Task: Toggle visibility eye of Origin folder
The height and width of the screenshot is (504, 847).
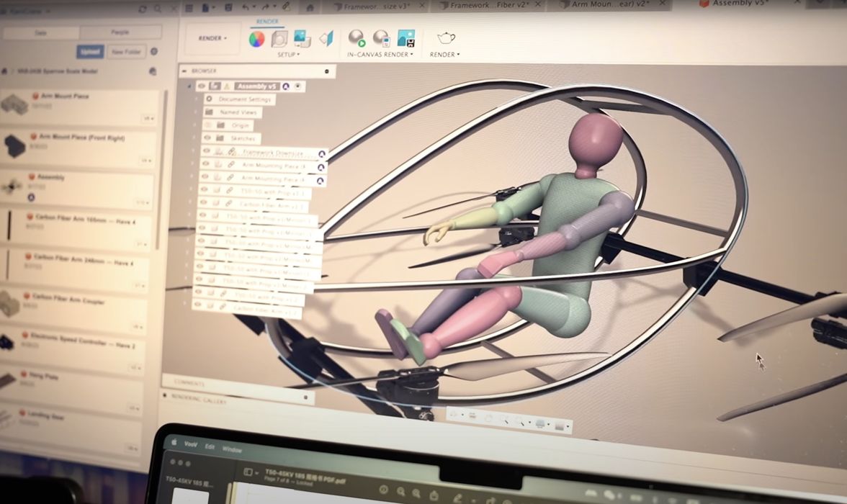Action: tap(208, 125)
